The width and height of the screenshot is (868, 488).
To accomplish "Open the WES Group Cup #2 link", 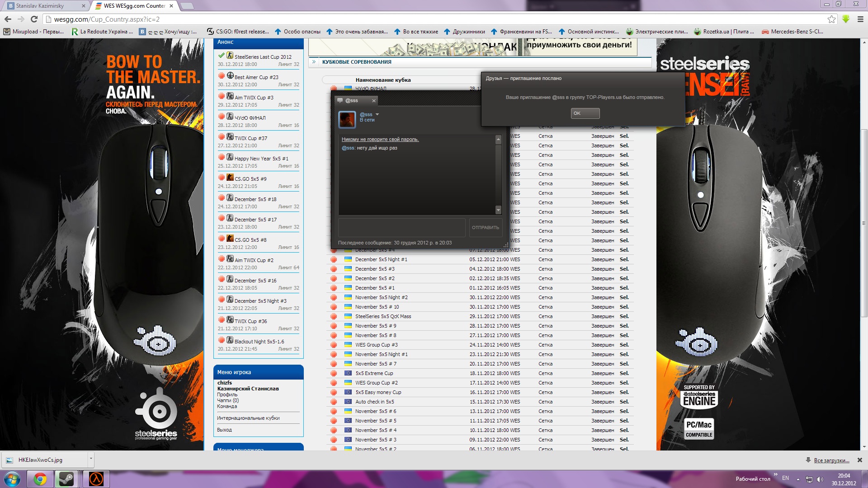I will click(x=377, y=383).
